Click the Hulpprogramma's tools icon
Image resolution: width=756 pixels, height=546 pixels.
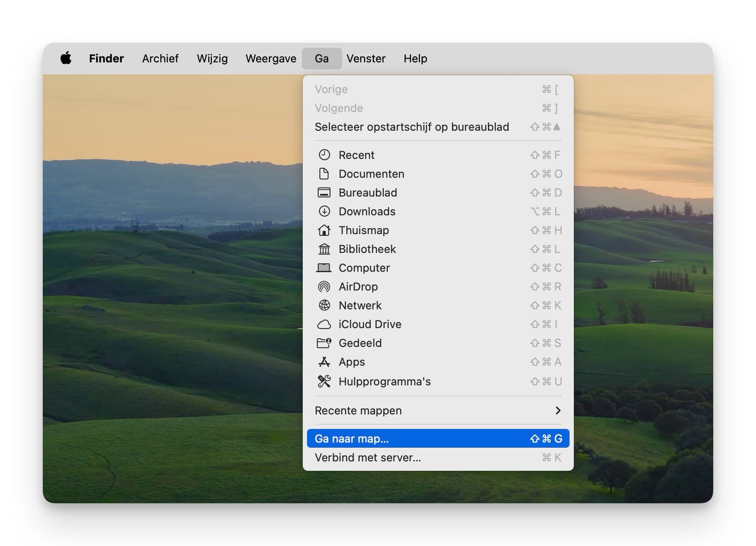click(x=324, y=381)
